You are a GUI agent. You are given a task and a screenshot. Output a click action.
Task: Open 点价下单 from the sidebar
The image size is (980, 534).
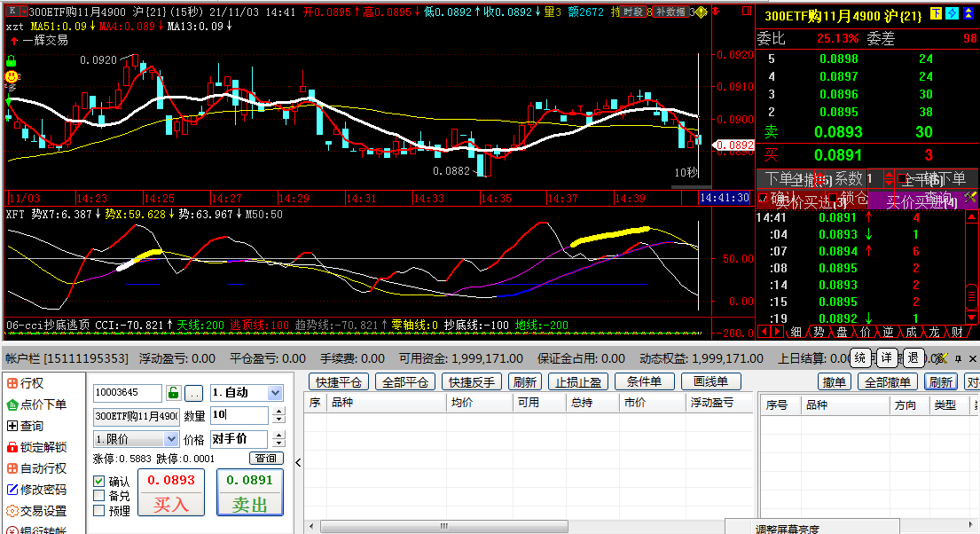(x=36, y=404)
